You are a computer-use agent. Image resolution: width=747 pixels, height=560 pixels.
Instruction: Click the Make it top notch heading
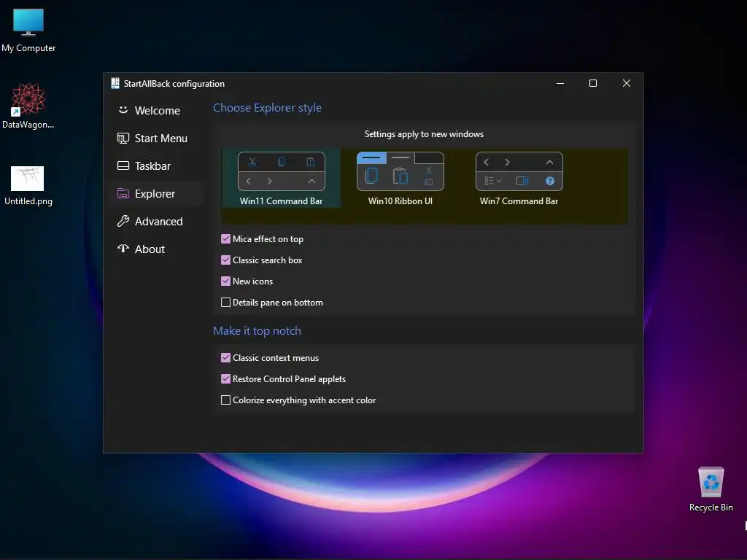(257, 330)
